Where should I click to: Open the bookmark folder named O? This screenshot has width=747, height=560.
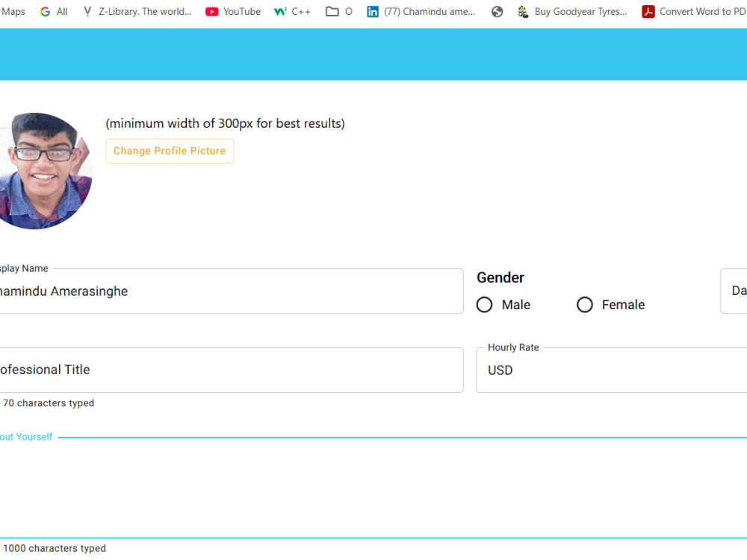(x=338, y=11)
